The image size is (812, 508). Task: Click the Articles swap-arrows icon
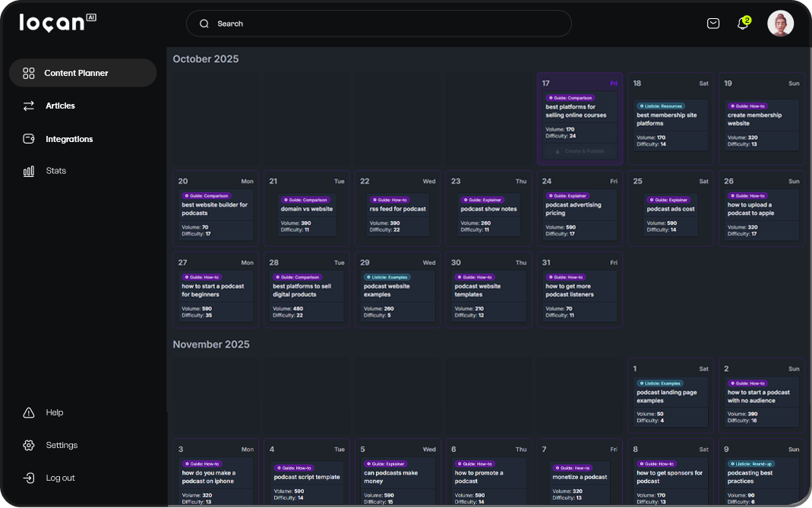pyautogui.click(x=29, y=106)
